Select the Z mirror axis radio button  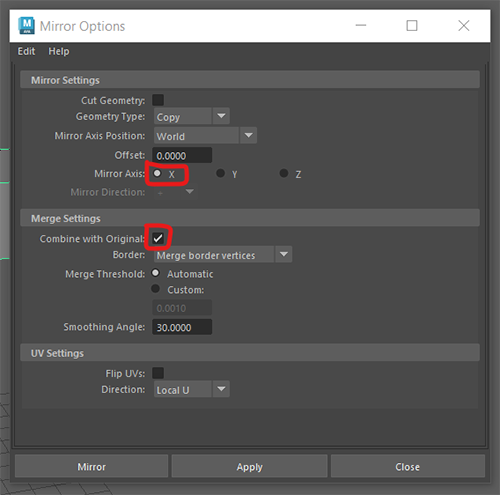click(x=284, y=173)
